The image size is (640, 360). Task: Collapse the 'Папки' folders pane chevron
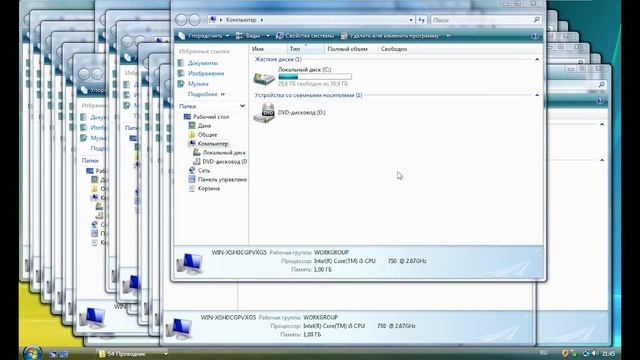coord(242,106)
